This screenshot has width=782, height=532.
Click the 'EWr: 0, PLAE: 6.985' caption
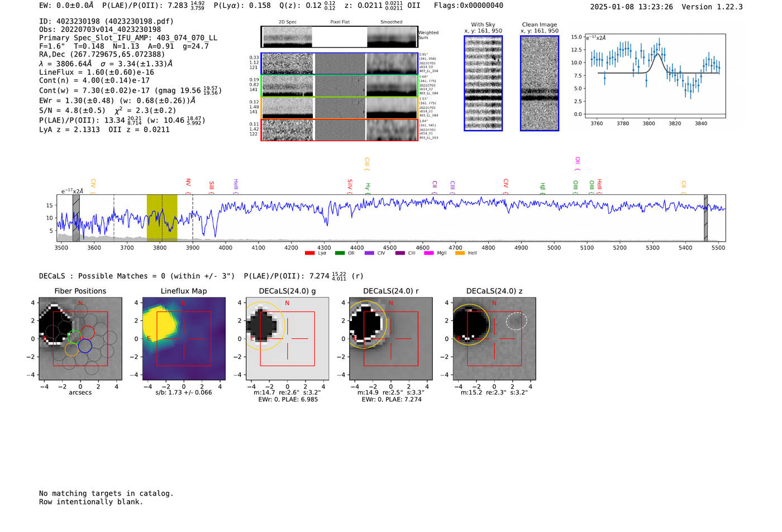pos(288,400)
